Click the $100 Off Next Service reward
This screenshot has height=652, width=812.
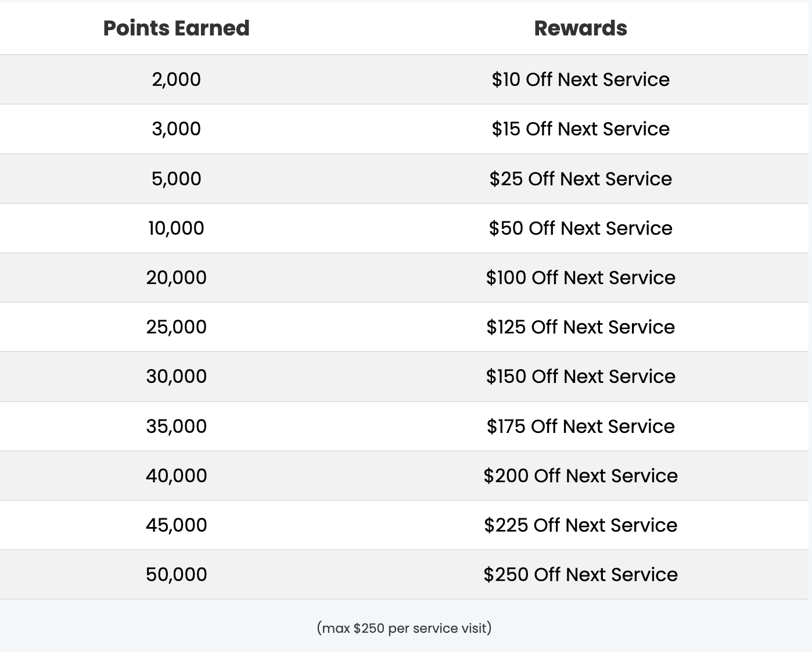coord(580,278)
